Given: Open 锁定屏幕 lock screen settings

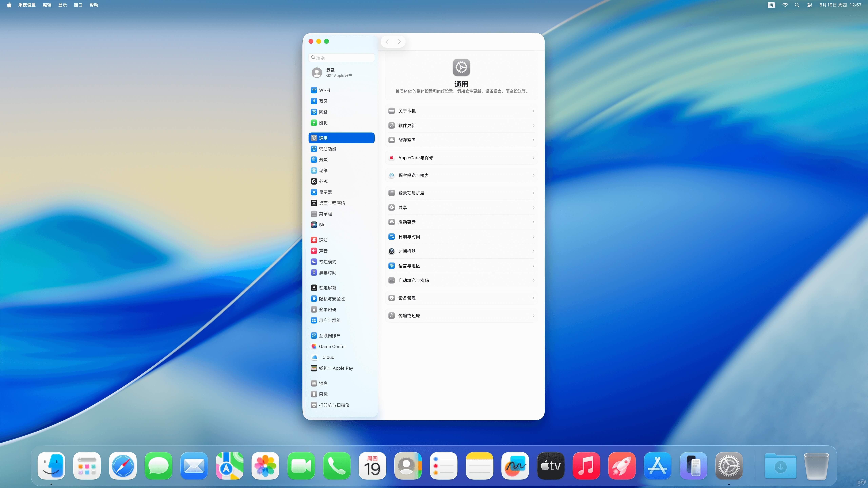Looking at the screenshot, I should click(341, 288).
